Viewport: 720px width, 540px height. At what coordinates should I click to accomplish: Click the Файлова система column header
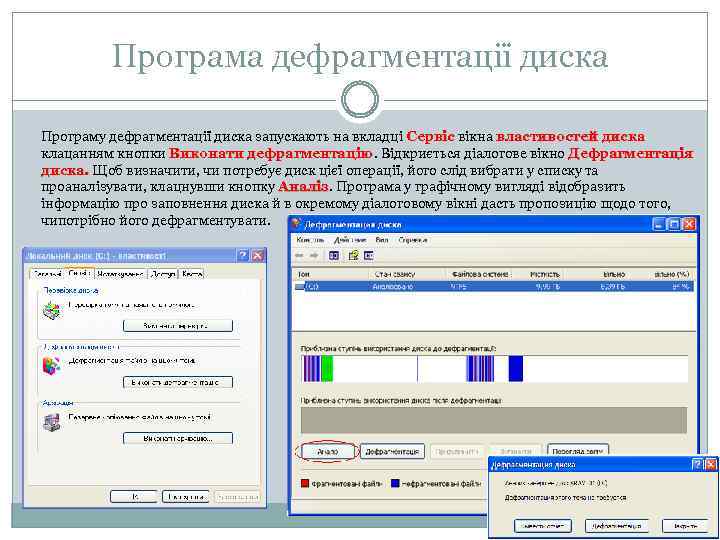pyautogui.click(x=479, y=274)
